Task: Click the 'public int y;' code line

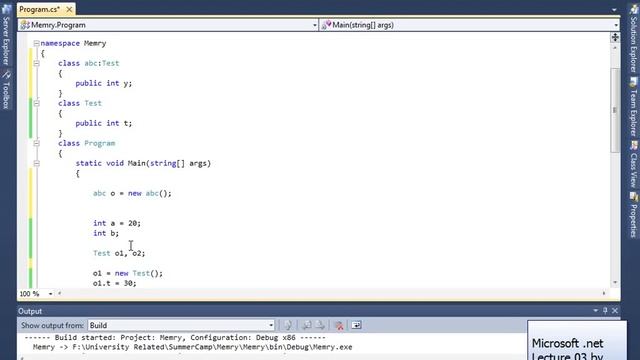Action: point(104,83)
